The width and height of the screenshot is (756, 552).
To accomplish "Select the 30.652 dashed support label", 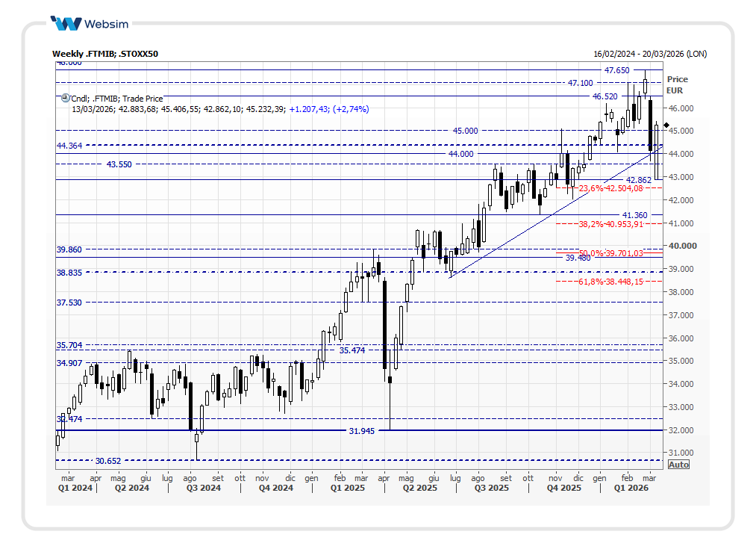I will coord(108,461).
